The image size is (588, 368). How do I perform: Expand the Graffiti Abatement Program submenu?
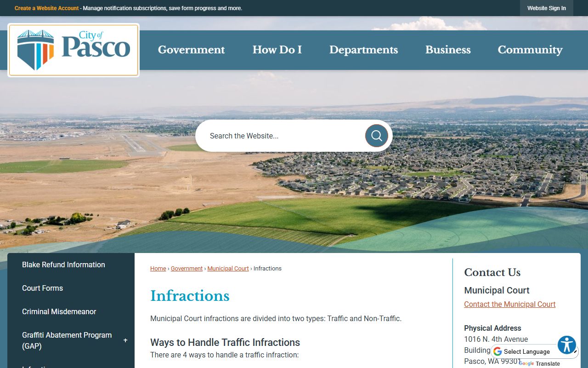125,340
